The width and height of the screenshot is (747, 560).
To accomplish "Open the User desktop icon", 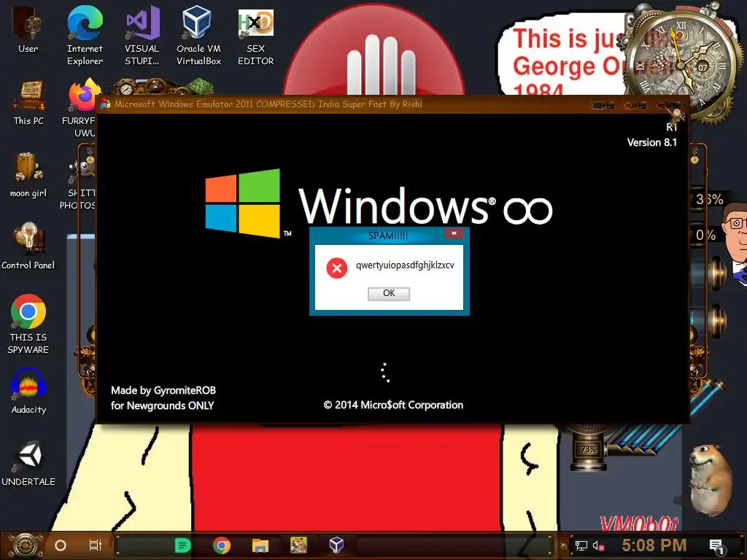I will click(x=28, y=29).
